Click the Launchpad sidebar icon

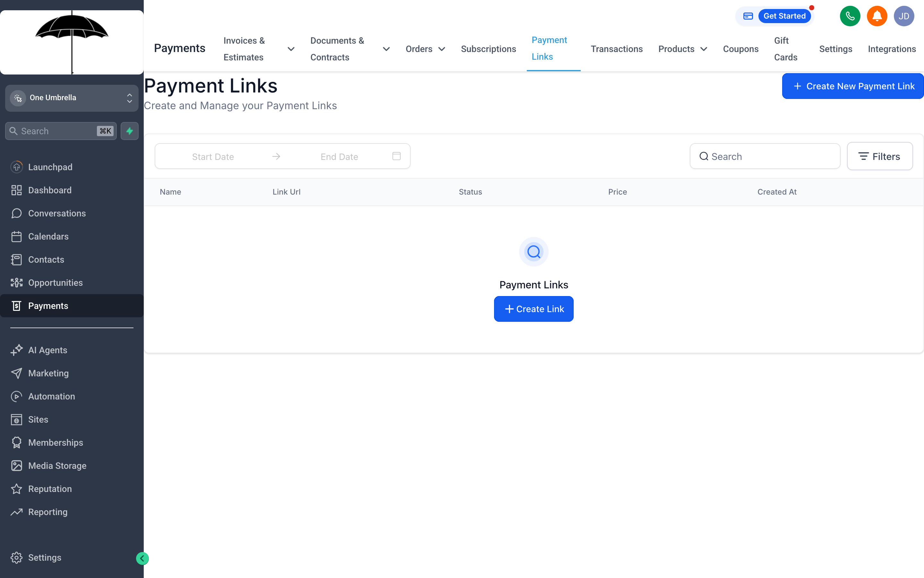click(16, 167)
